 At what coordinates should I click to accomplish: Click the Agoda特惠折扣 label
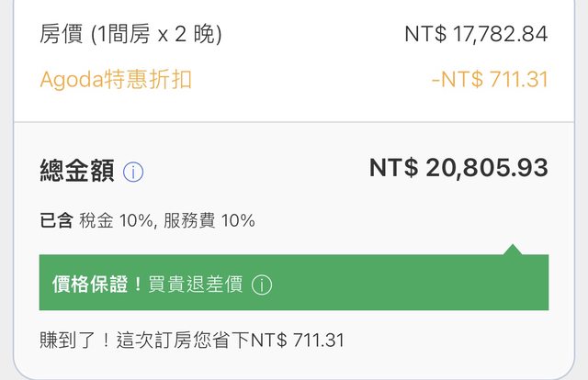click(116, 79)
